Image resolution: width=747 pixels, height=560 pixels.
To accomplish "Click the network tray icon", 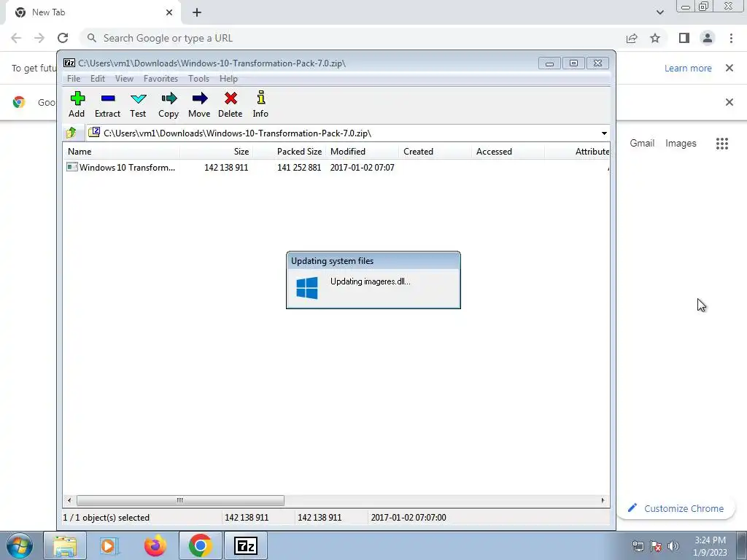I will click(638, 546).
